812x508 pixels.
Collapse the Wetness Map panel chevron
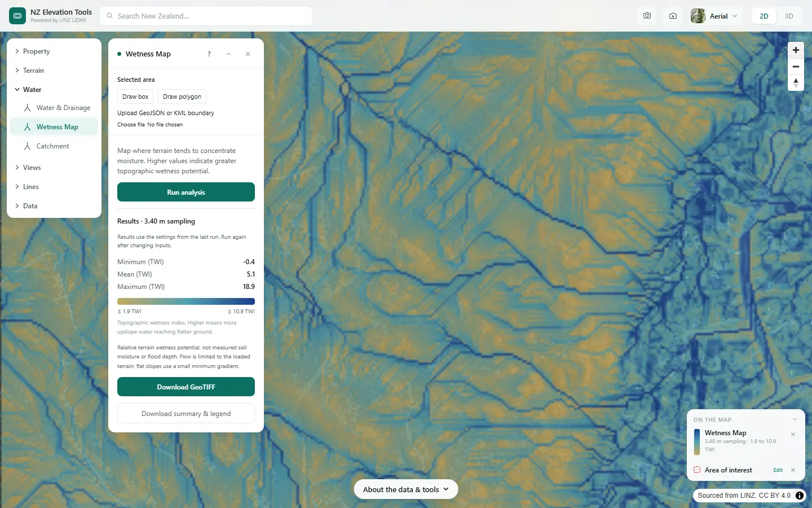(x=228, y=54)
